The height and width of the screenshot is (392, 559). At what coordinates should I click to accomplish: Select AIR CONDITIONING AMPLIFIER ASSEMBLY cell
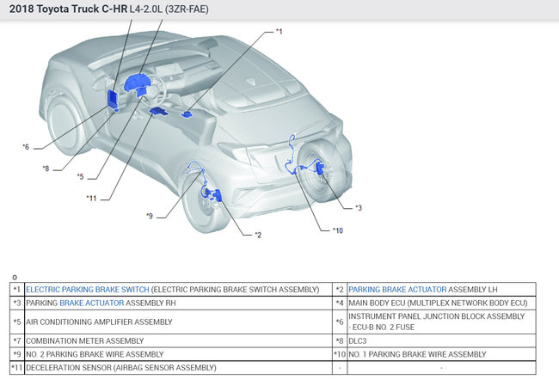click(178, 322)
